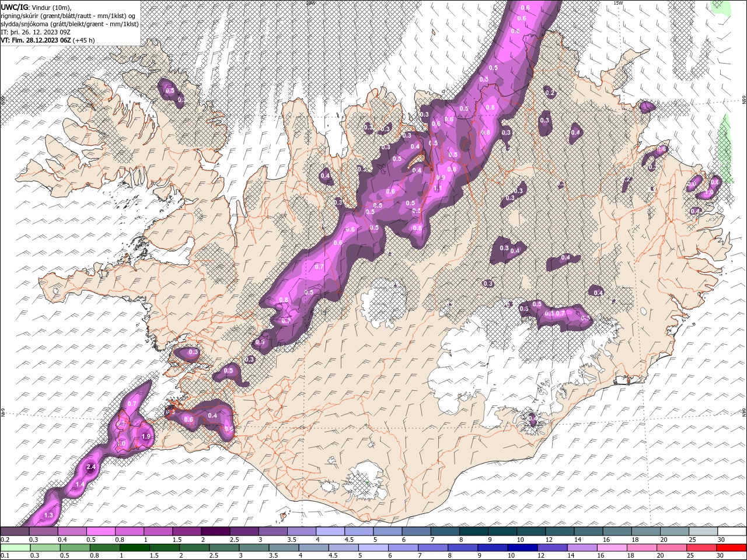
Task: Click the 3.5 label in the lower legend row
Action: pyautogui.click(x=273, y=555)
